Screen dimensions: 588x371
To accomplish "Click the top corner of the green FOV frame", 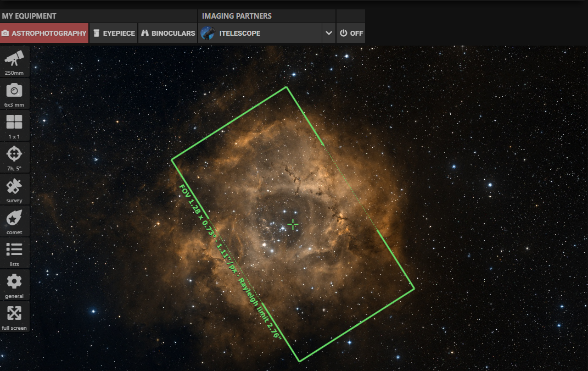I will click(286, 87).
